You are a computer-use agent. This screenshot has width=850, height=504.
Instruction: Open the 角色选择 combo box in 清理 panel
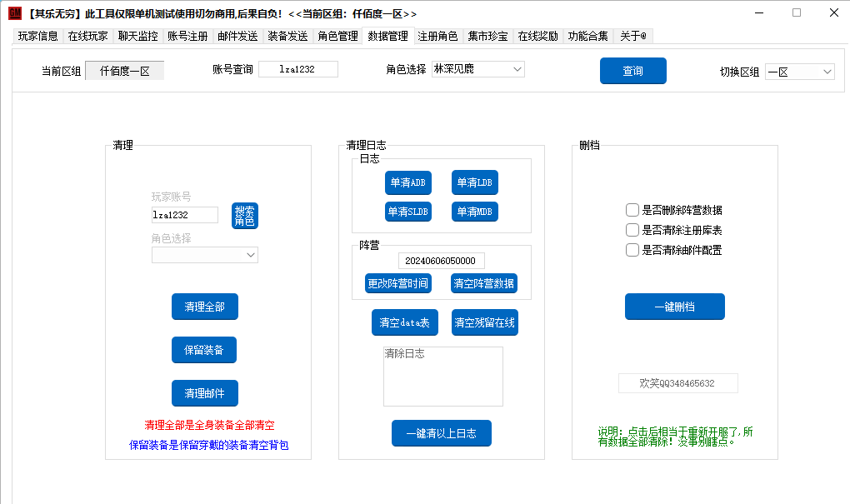[204, 255]
